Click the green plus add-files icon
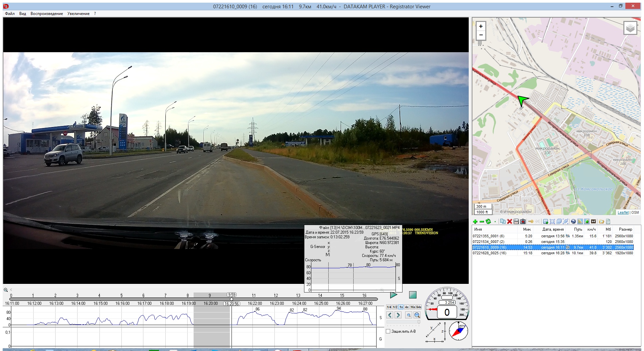644x351 pixels. (x=475, y=221)
